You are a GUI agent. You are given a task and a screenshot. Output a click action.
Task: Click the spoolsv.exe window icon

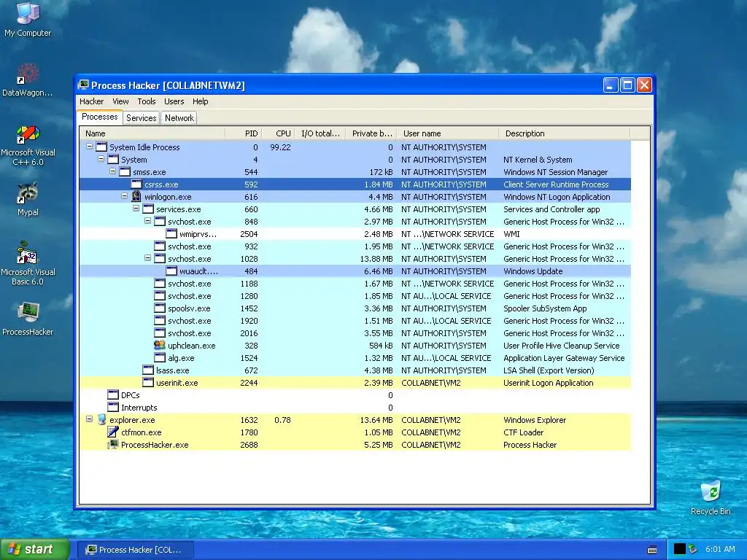point(160,308)
